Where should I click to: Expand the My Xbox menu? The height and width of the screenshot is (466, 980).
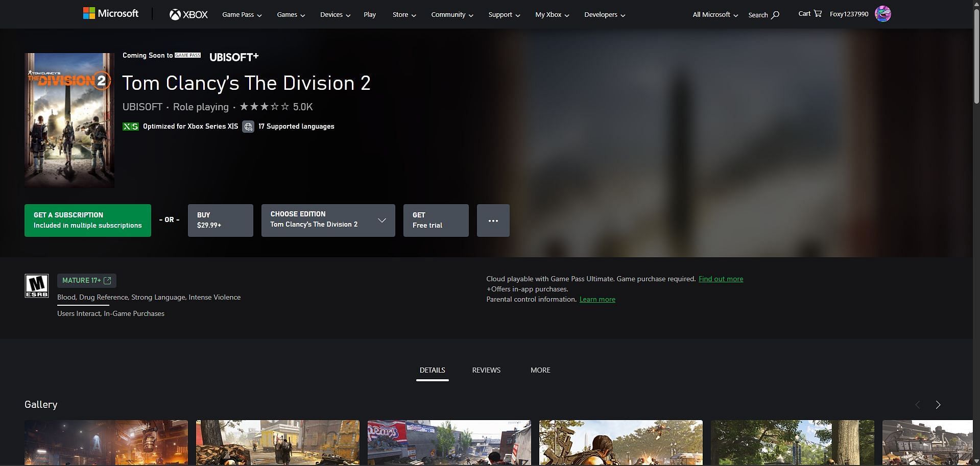pos(552,15)
